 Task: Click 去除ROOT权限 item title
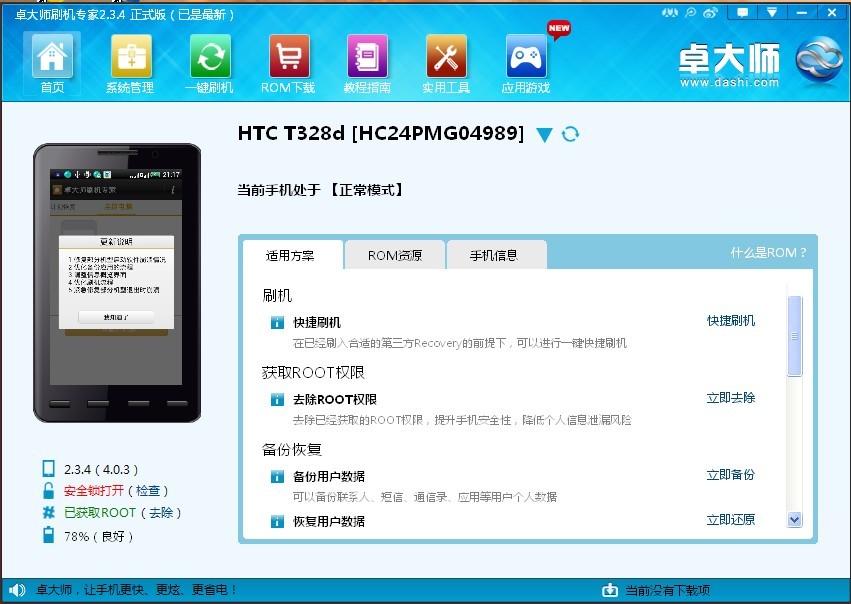tap(335, 400)
